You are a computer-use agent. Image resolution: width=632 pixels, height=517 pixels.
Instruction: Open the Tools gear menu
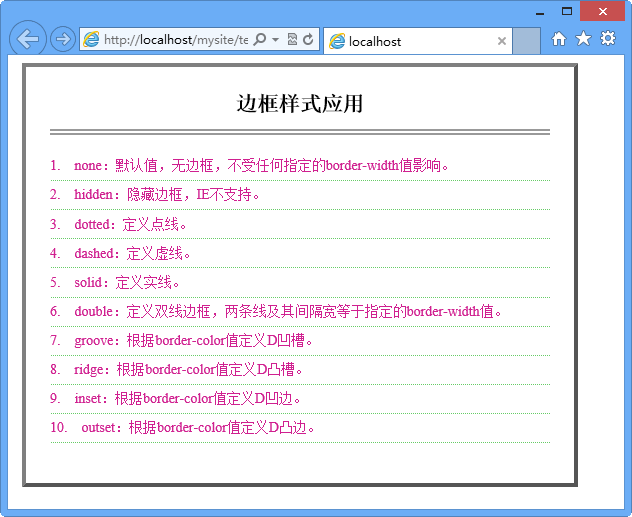pos(607,39)
